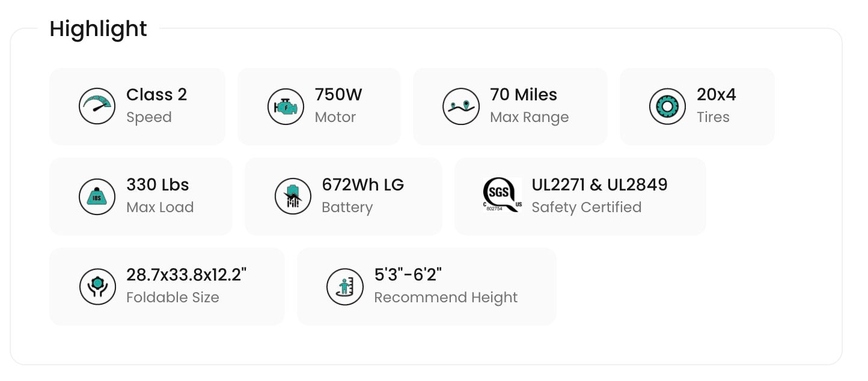This screenshot has width=868, height=381.
Task: Click the 330 Lbs Max Load text
Action: point(160,195)
